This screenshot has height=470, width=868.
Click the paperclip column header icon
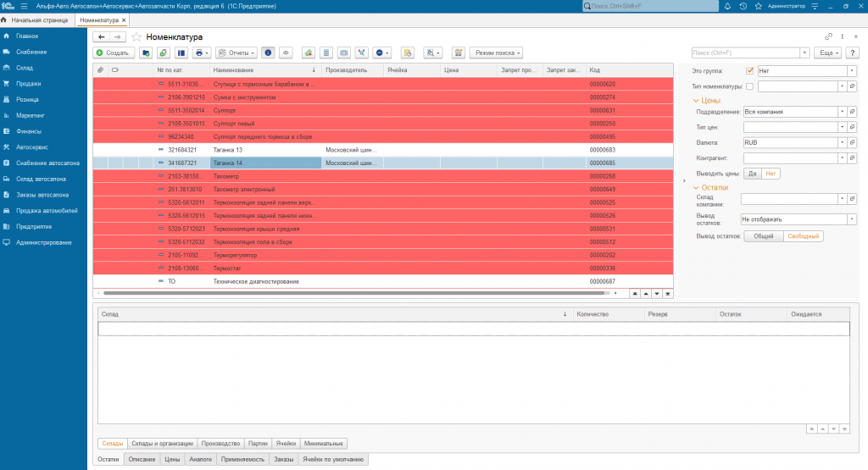point(100,70)
